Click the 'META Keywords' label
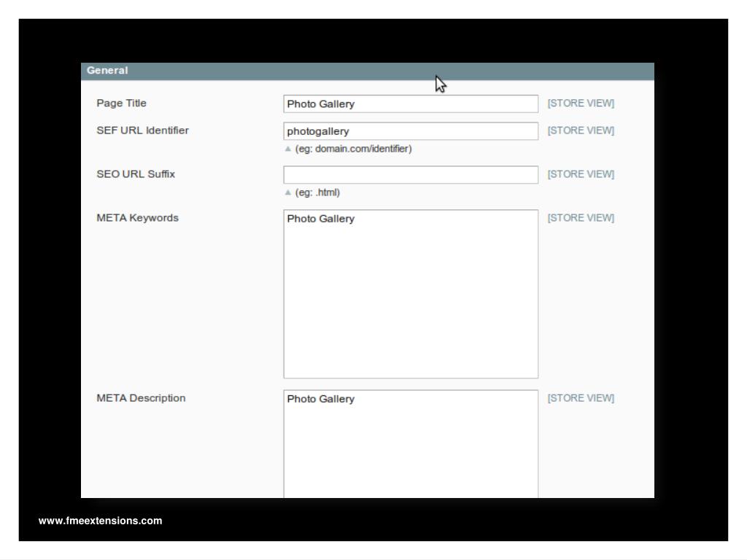This screenshot has height=560, width=747. coord(137,217)
